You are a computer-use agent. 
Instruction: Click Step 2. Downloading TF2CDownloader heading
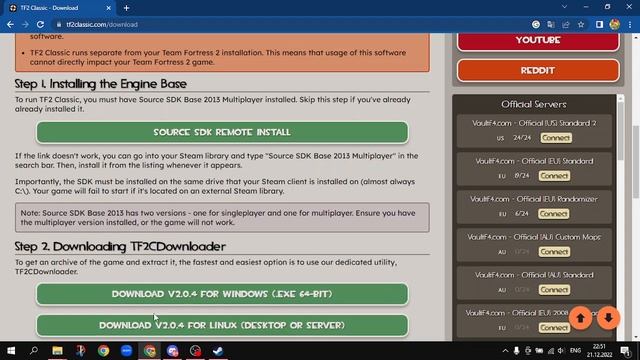pos(120,247)
